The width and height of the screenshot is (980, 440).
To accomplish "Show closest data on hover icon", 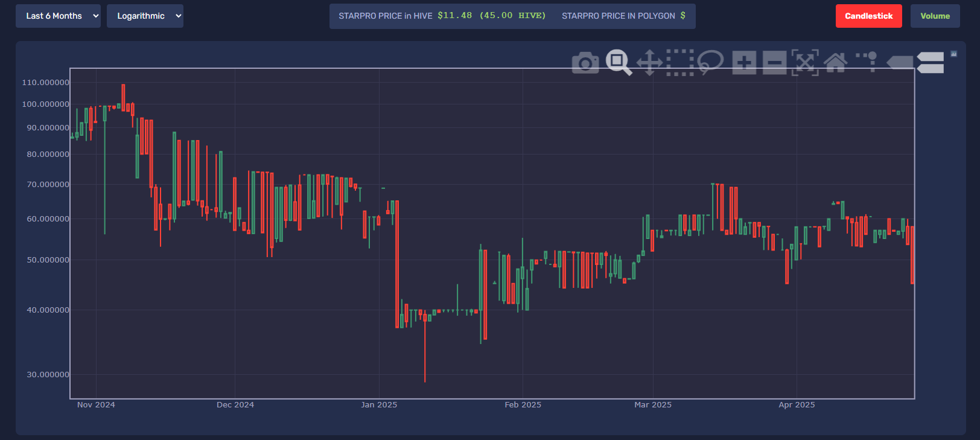I will coord(900,63).
